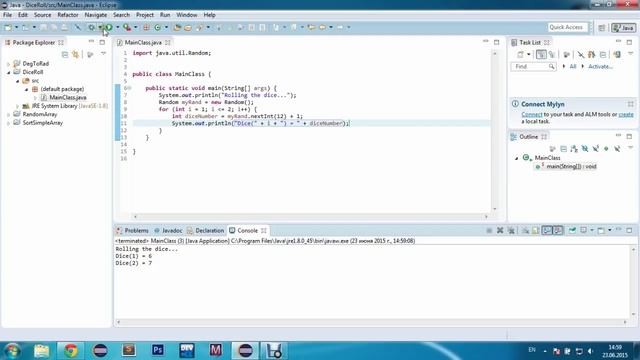
Task: Toggle Show Console on standard error change
Action: tap(558, 231)
